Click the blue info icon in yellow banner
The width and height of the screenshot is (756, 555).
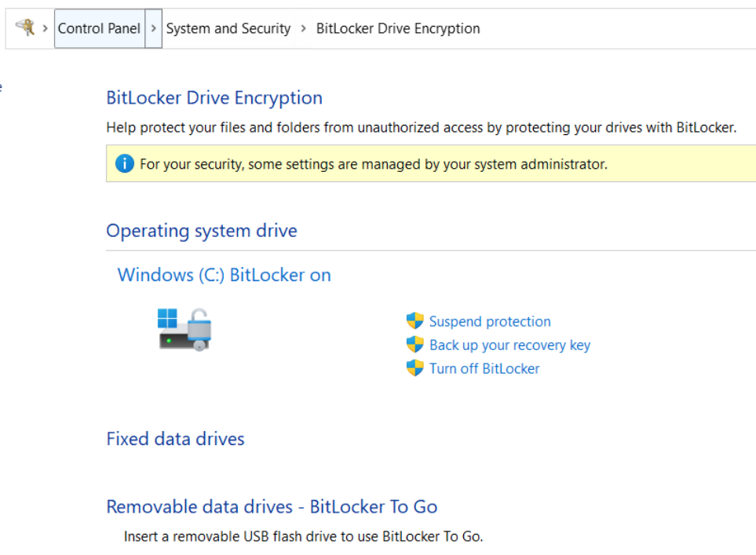coord(124,164)
